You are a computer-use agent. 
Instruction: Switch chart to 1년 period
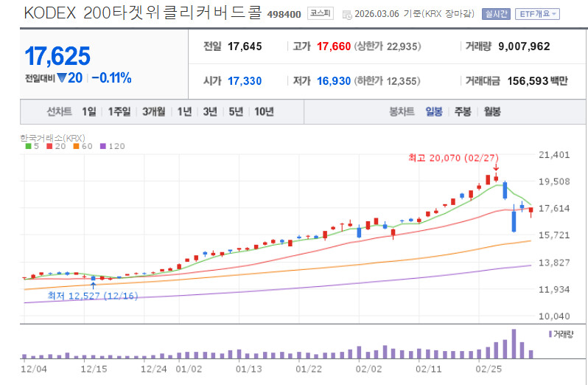(185, 111)
